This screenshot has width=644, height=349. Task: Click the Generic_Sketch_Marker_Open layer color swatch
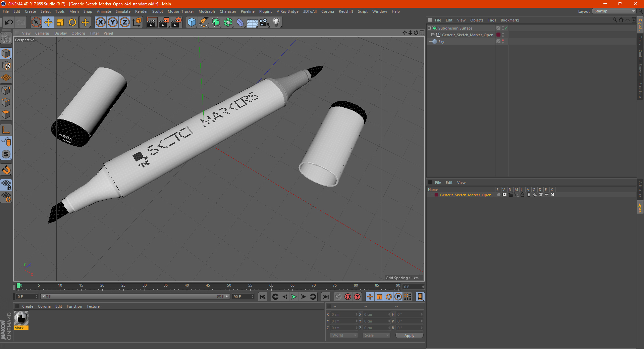(436, 195)
